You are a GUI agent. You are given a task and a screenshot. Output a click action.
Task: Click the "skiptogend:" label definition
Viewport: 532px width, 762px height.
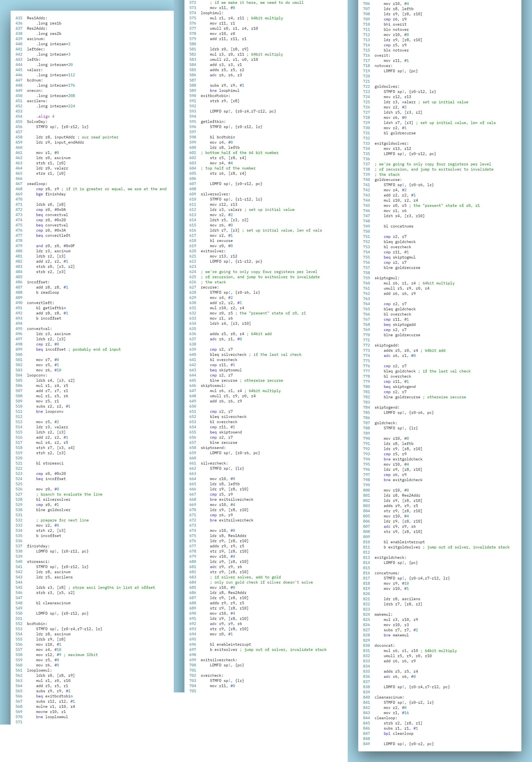(x=387, y=408)
